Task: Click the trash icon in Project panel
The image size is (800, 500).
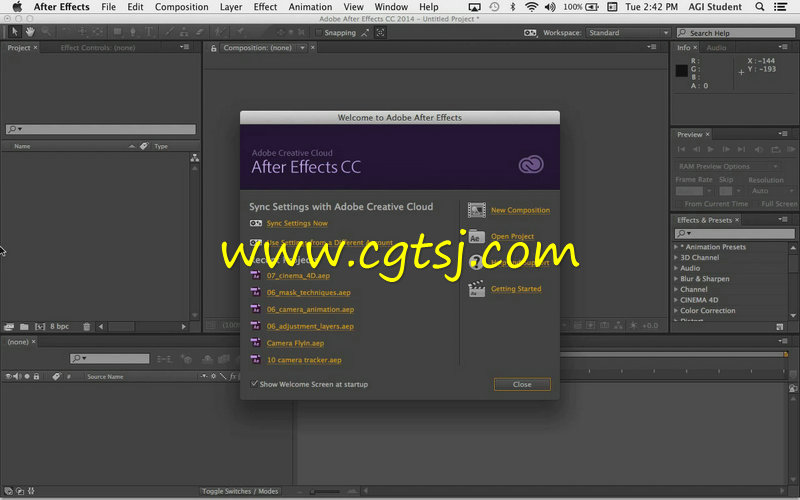Action: pos(87,327)
